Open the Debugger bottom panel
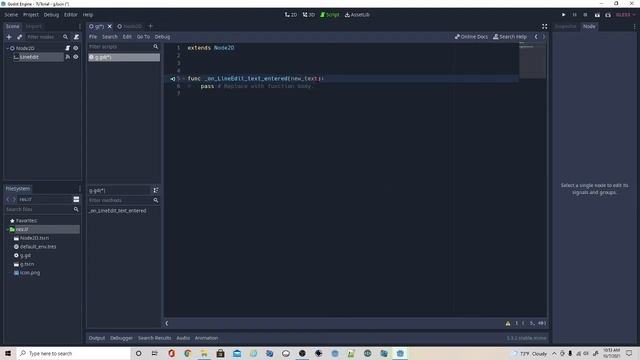This screenshot has width=640, height=360. click(x=121, y=338)
